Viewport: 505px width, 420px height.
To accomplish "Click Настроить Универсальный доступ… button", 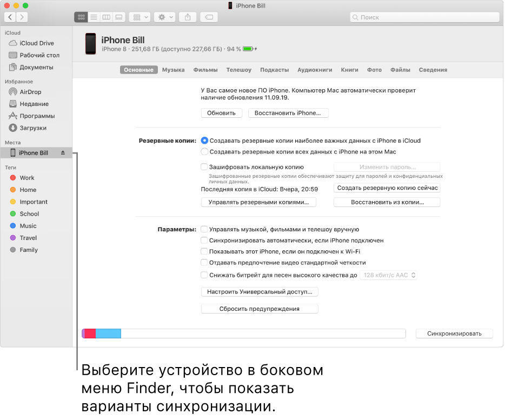I will tap(260, 292).
